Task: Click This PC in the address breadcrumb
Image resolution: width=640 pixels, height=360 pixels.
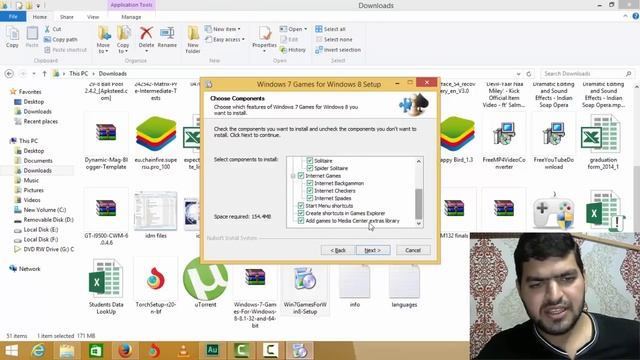Action: click(x=79, y=73)
